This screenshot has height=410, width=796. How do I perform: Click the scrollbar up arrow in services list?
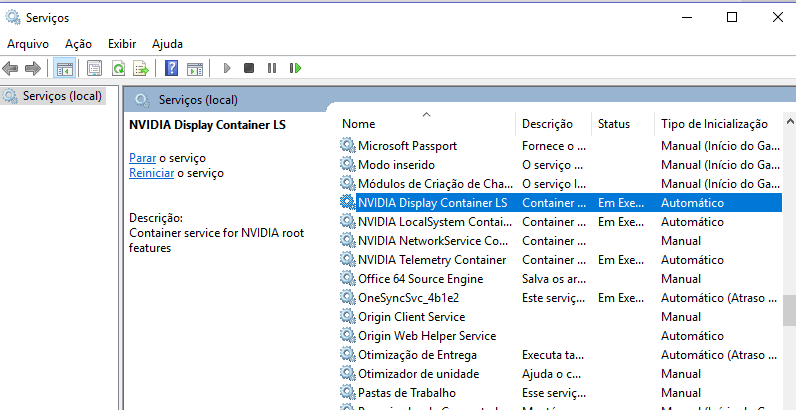click(789, 122)
